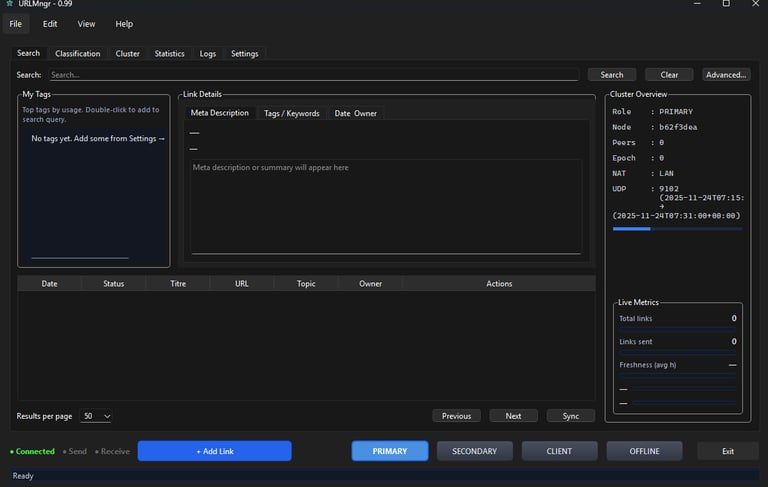Click the Clear button

pyautogui.click(x=669, y=75)
